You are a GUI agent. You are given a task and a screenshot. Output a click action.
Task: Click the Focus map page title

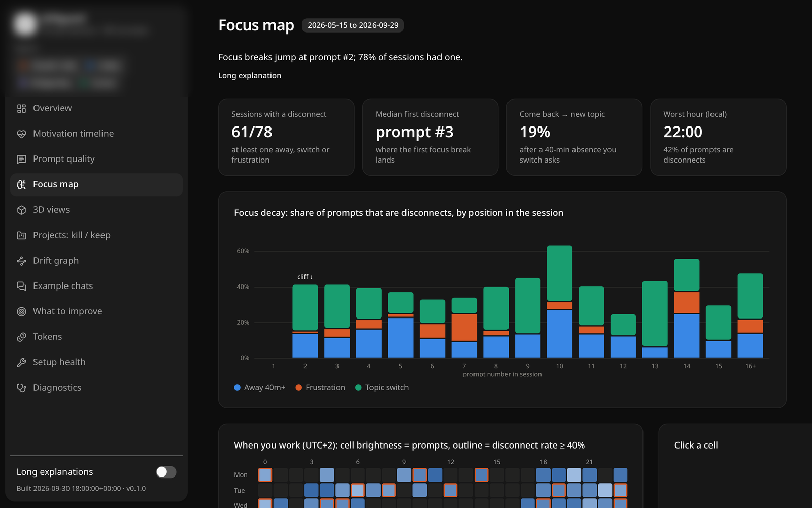[256, 25]
